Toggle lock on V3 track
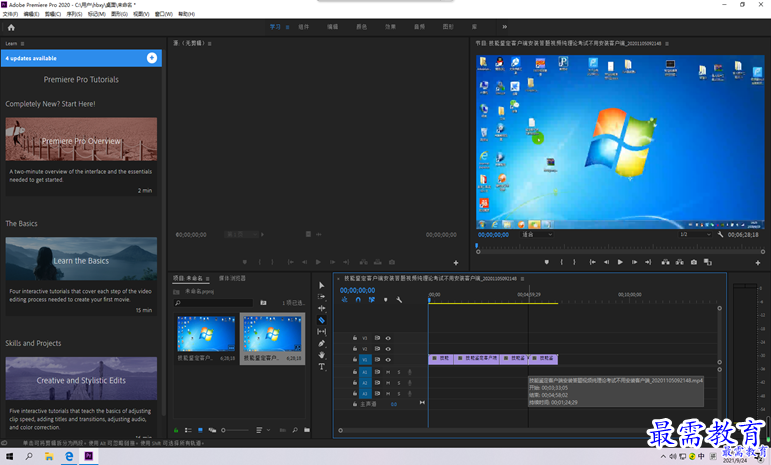 click(x=355, y=338)
